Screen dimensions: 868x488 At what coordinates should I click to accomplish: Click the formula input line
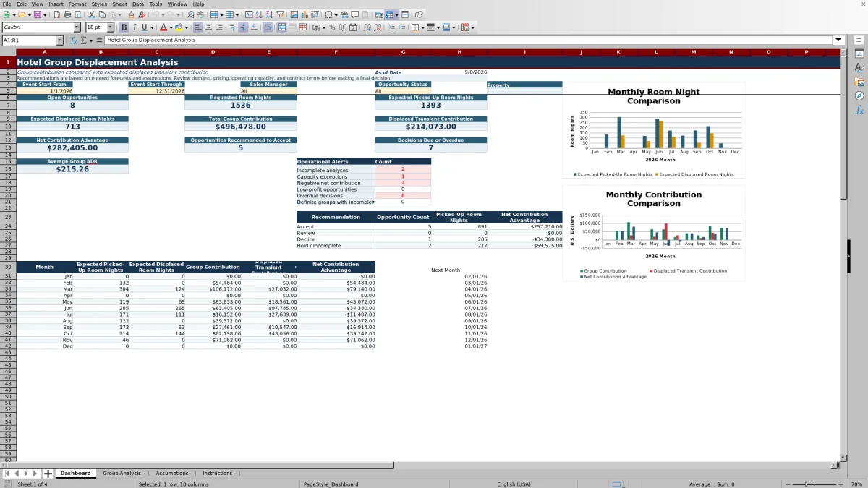pyautogui.click(x=469, y=40)
